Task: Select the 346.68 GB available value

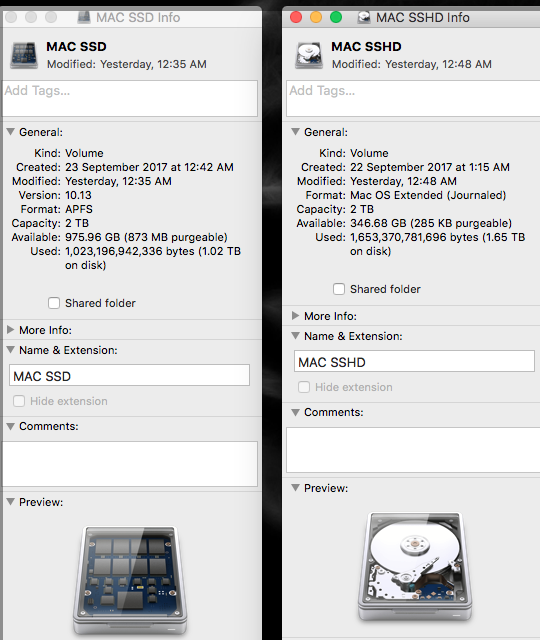Action: pyautogui.click(x=431, y=223)
